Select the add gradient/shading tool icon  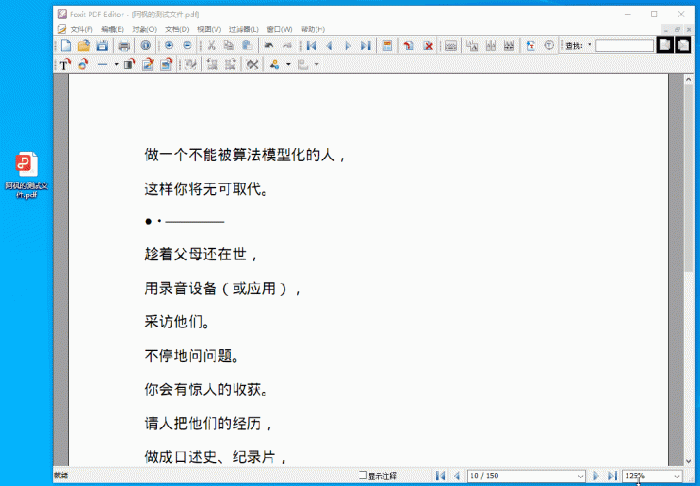click(129, 65)
